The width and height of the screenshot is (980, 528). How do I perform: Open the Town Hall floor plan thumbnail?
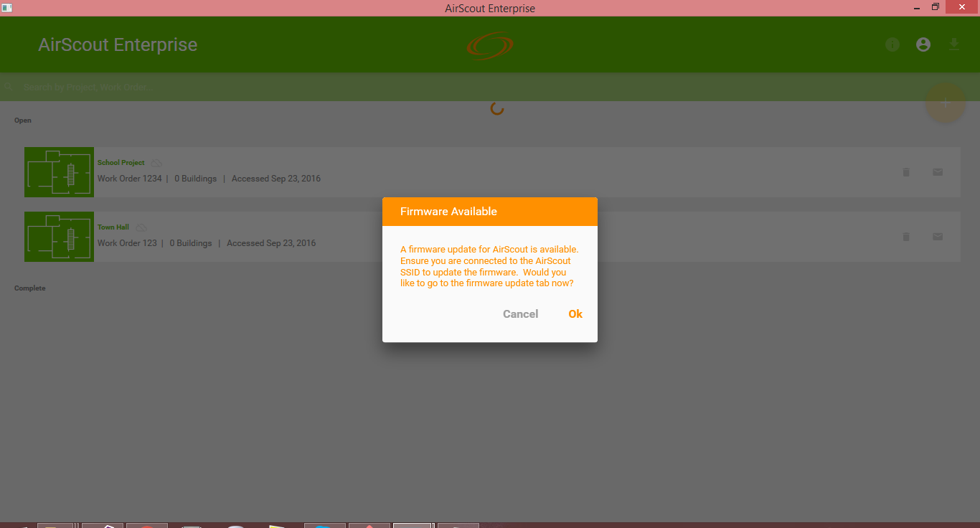click(x=59, y=237)
